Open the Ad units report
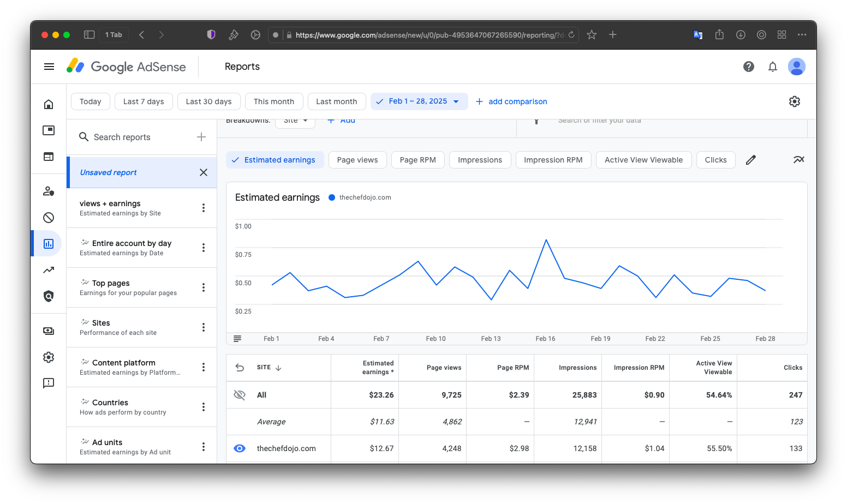The width and height of the screenshot is (847, 504). coord(142,446)
